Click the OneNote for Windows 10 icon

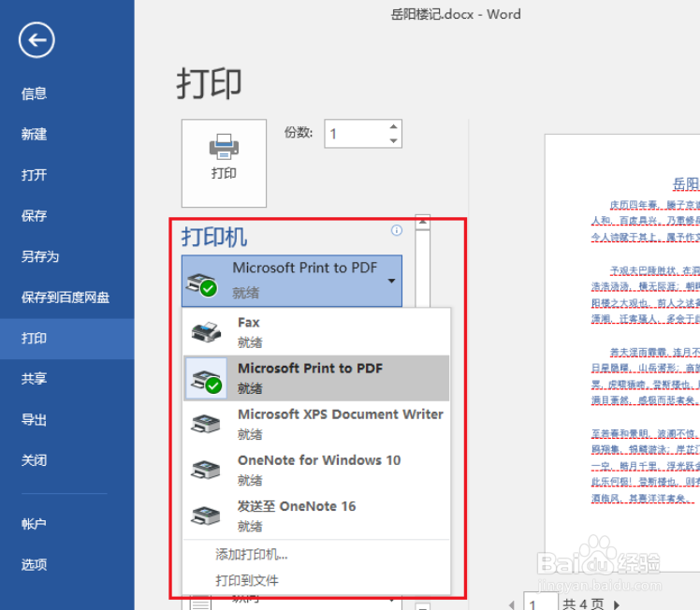pos(206,471)
